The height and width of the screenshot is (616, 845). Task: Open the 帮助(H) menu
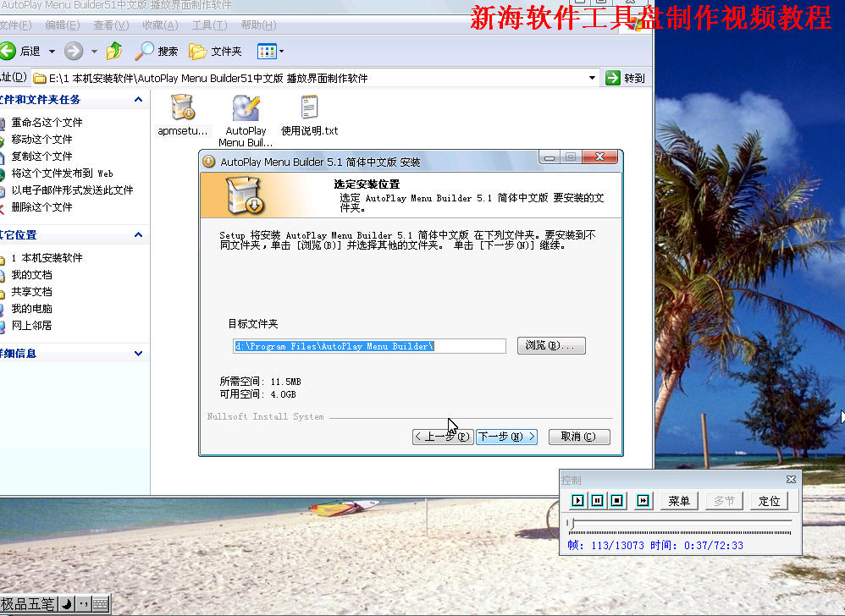point(259,25)
